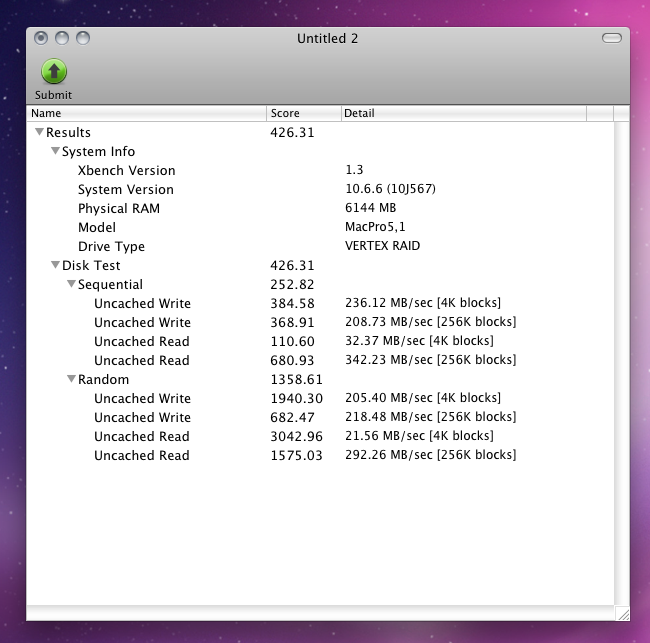Sort by the Score column header
The image size is (650, 643).
(x=303, y=113)
